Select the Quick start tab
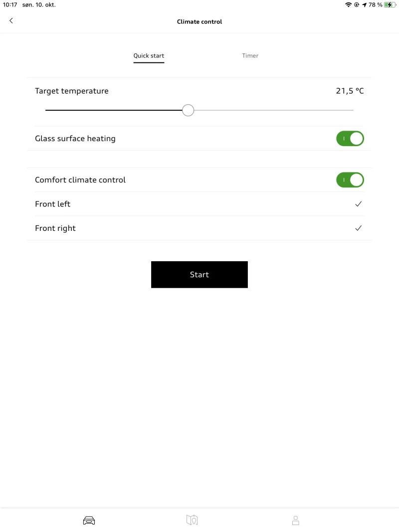The height and width of the screenshot is (532, 399). 149,56
